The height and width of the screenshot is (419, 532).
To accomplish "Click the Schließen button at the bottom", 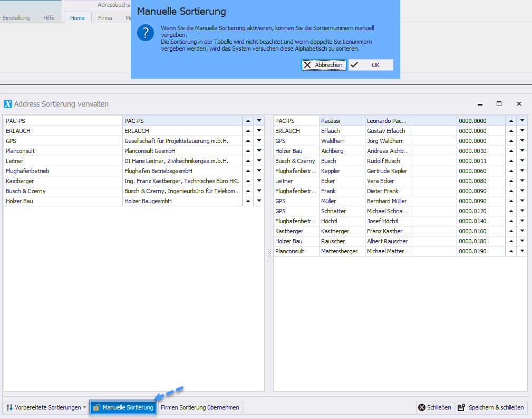I will (434, 407).
